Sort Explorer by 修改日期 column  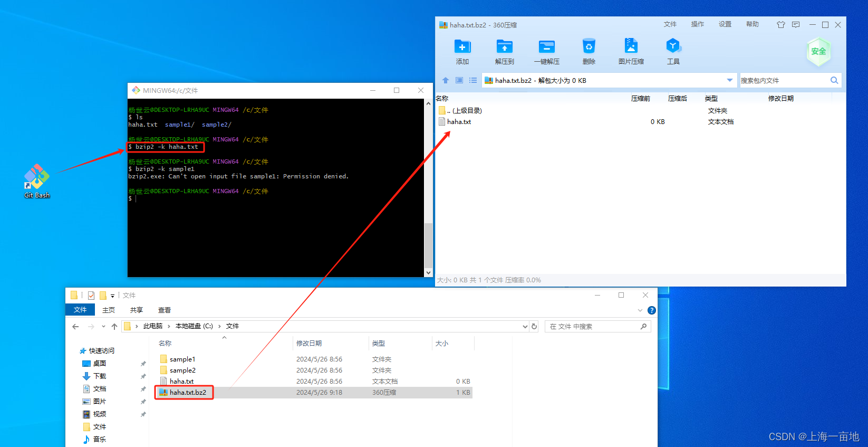[309, 344]
